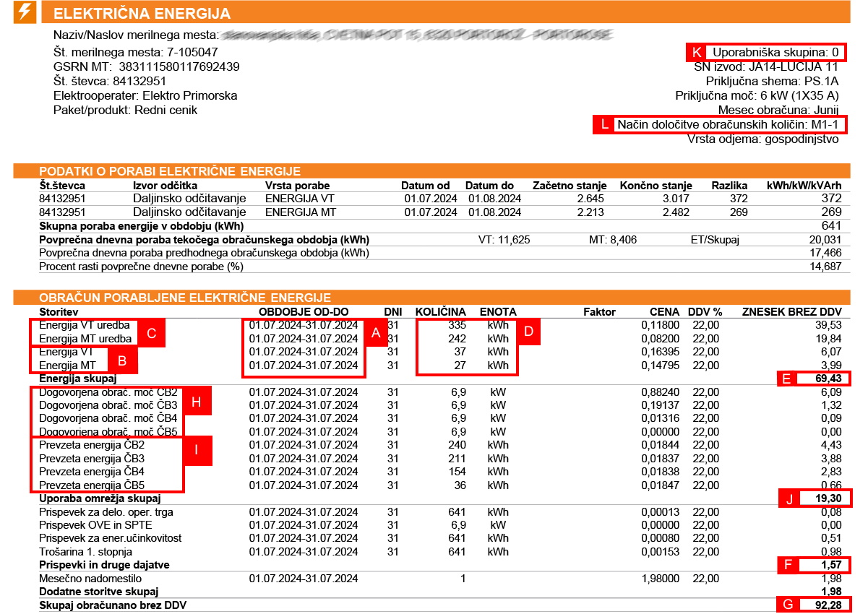Select the GSRN MT number 383111580117692439
Viewport: 868px width, 614px height.
179,67
